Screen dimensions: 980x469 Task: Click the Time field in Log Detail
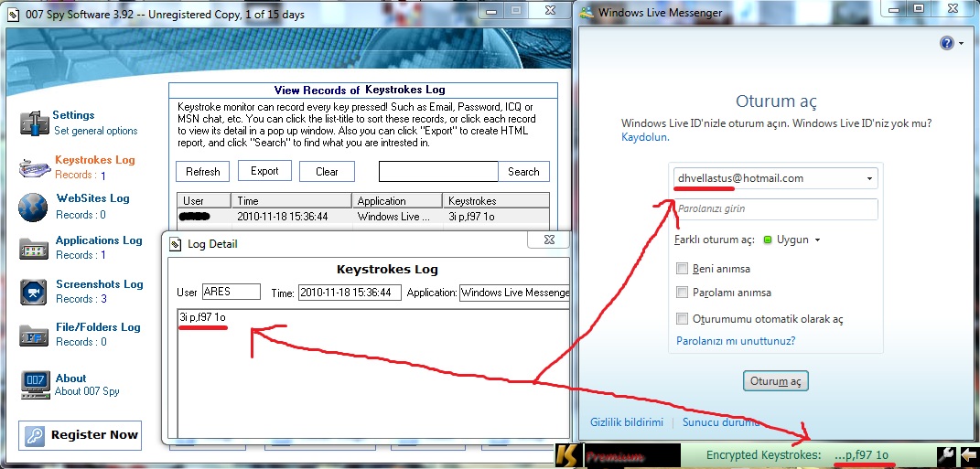click(350, 293)
